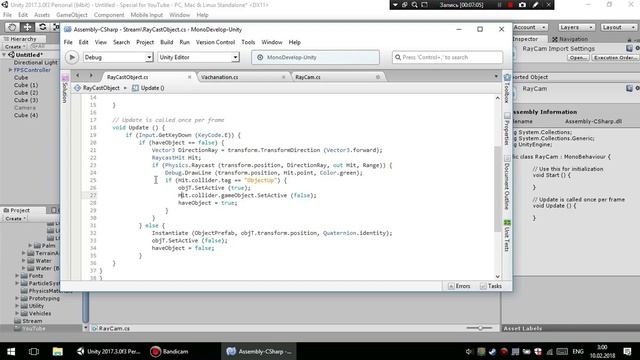The width and height of the screenshot is (640, 360).
Task: Open the Debug configuration dropdown
Action: (x=118, y=58)
